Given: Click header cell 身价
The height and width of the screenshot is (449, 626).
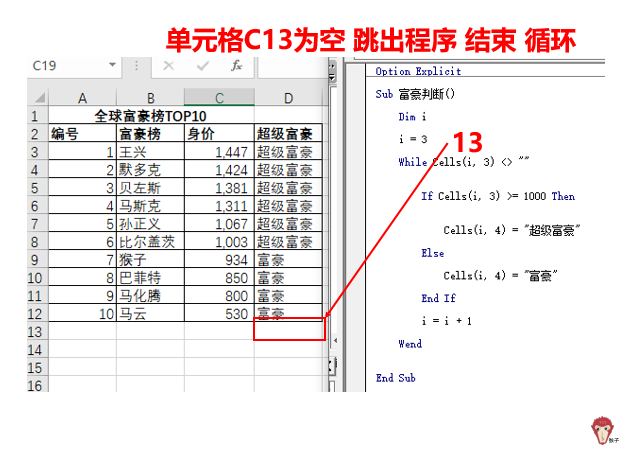Looking at the screenshot, I should tap(219, 134).
